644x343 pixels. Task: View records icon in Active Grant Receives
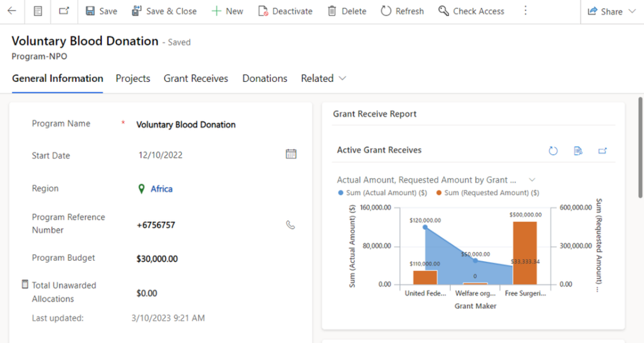[578, 151]
